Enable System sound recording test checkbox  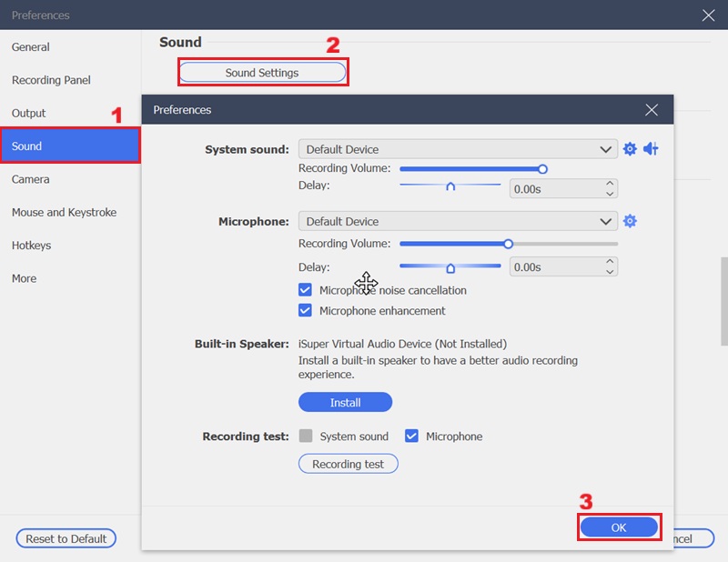tap(306, 437)
